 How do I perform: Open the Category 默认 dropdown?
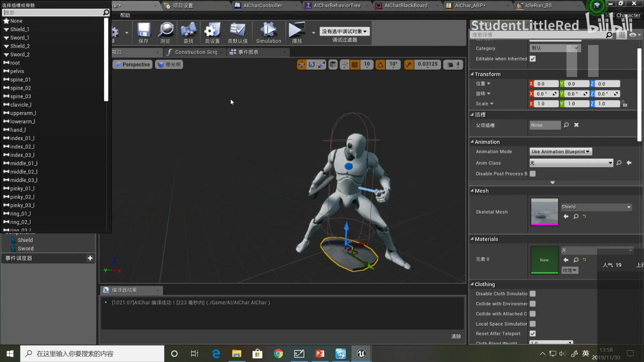point(555,48)
